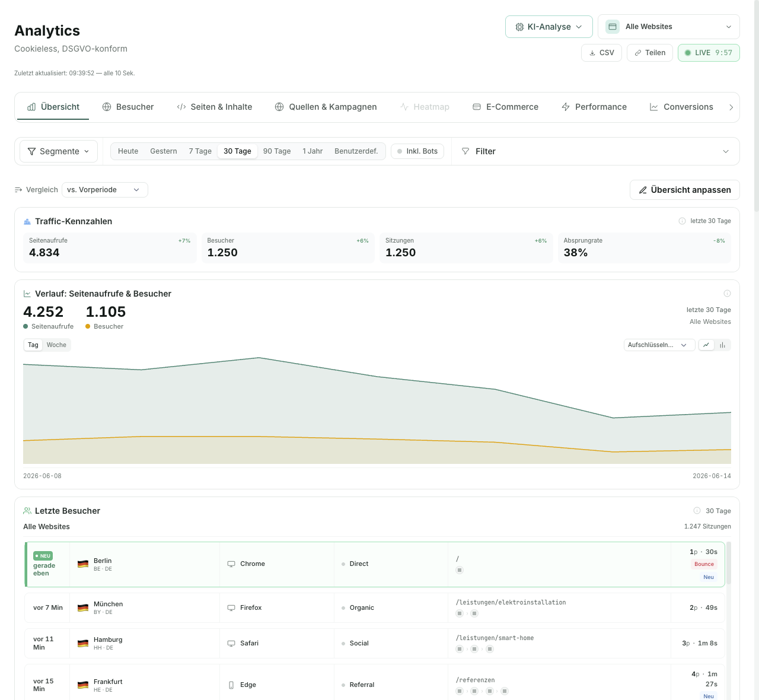Click the /leistungen/smart-home page path
Viewport: 759px width, 700px height.
pos(495,638)
